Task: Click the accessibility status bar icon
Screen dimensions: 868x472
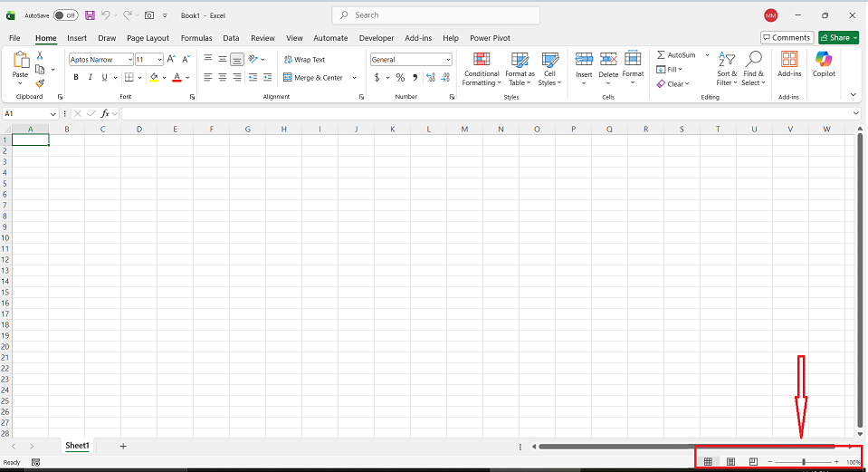Action: 36,462
